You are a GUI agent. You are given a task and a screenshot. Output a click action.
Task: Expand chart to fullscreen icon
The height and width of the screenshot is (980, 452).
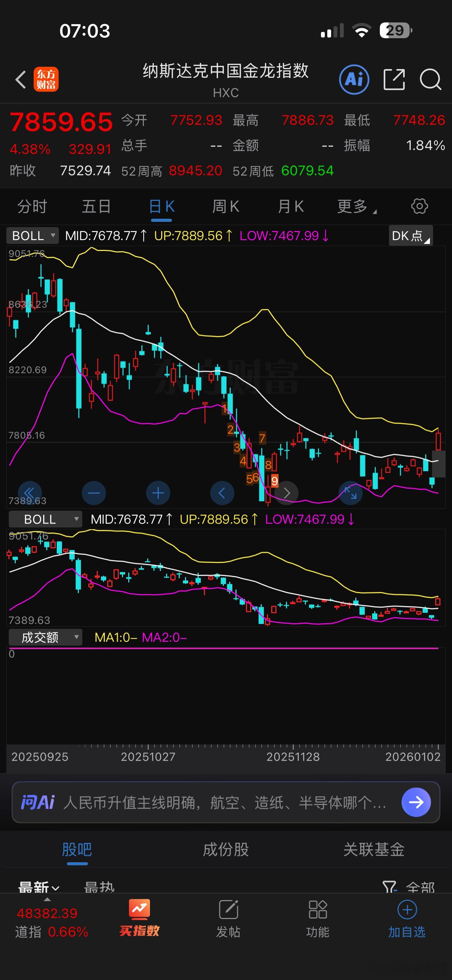[x=350, y=493]
